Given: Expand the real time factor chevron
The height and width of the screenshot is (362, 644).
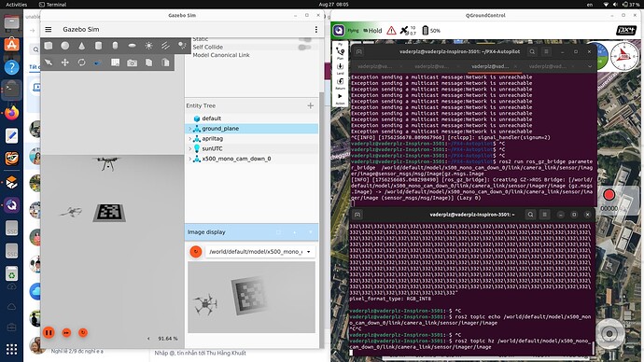Looking at the screenshot, I should point(148,339).
